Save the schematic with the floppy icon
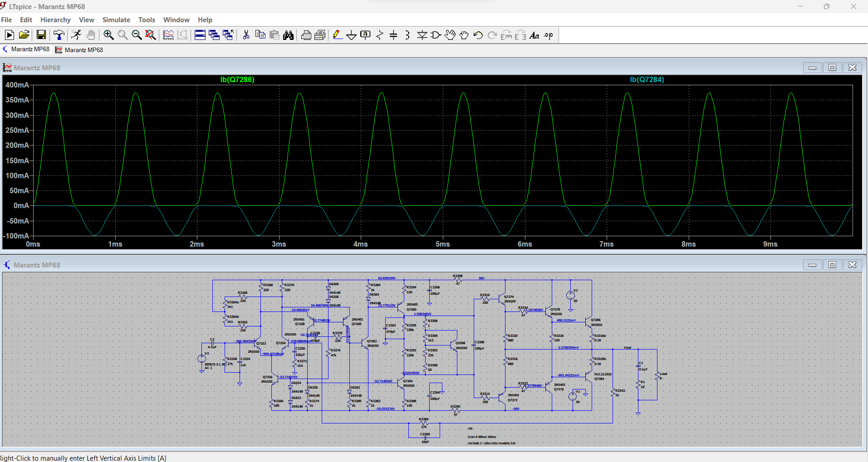 tap(41, 35)
